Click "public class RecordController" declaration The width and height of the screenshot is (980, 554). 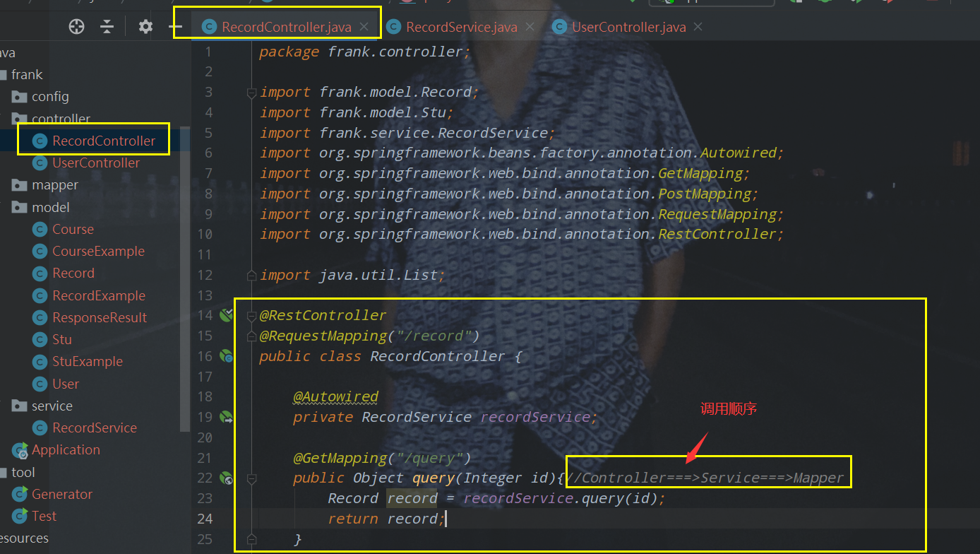click(x=382, y=356)
